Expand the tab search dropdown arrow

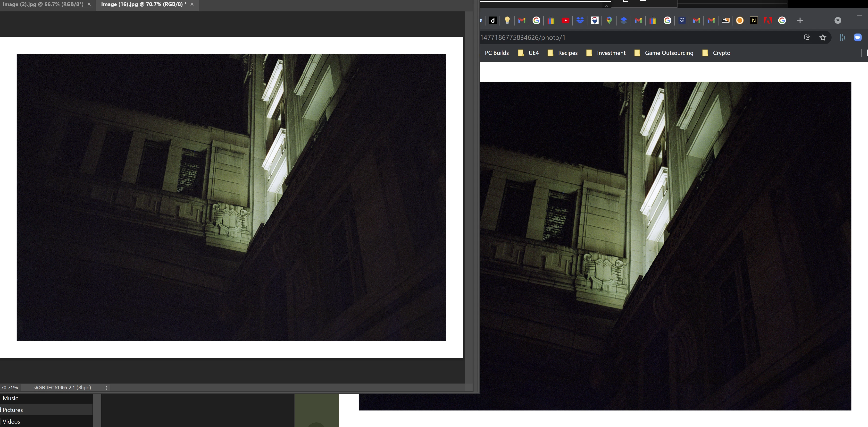[x=838, y=21]
